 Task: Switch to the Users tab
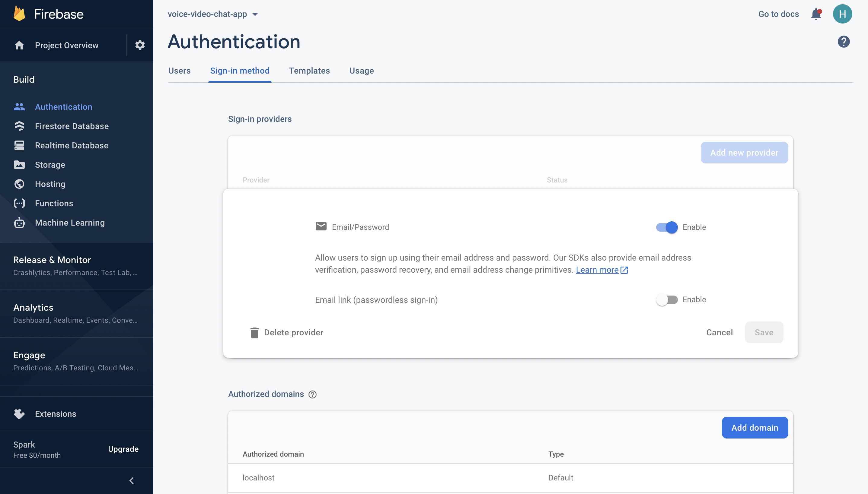coord(180,70)
